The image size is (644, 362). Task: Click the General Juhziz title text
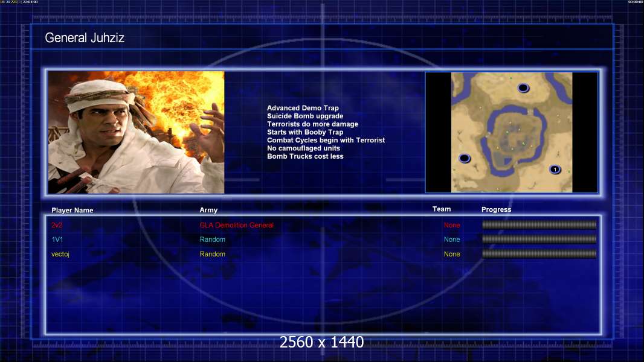[x=85, y=38]
